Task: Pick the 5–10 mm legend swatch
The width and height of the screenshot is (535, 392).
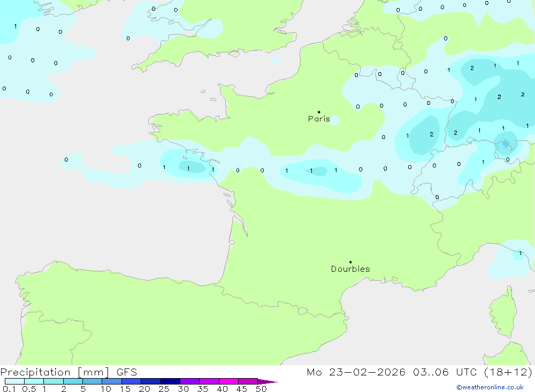Action: point(93,381)
